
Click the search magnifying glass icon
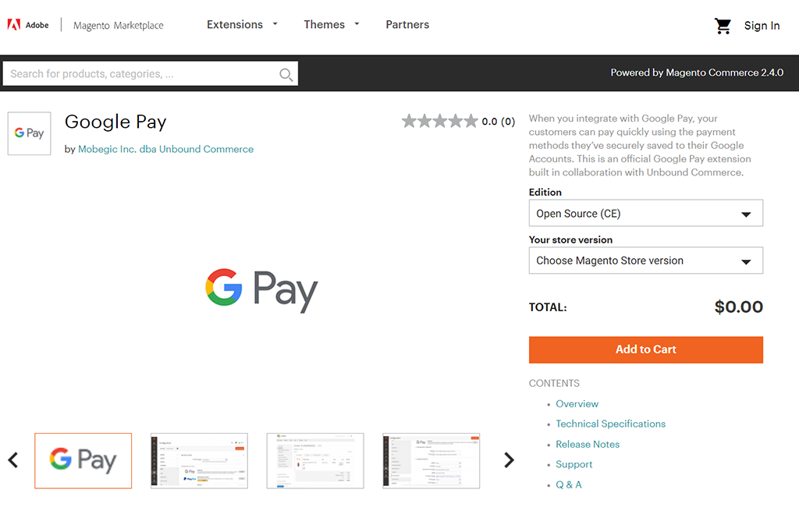[x=286, y=73]
